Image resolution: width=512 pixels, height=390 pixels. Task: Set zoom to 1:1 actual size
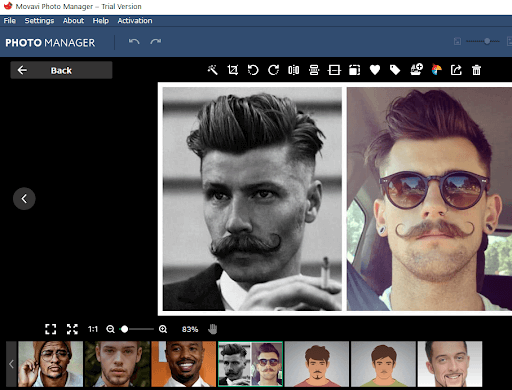pos(93,329)
